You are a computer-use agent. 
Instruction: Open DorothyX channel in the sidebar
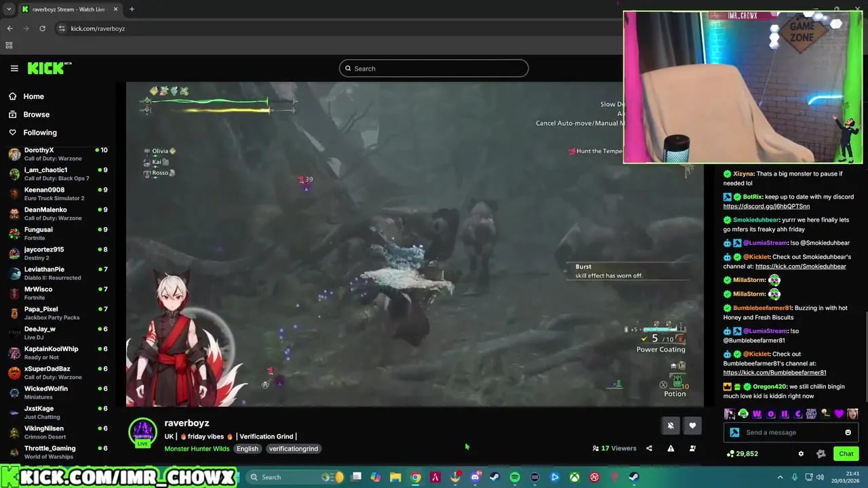(x=58, y=154)
